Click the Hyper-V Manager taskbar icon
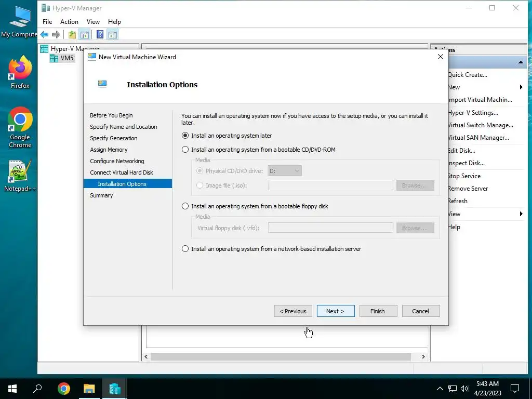This screenshot has height=399, width=532. pyautogui.click(x=115, y=389)
